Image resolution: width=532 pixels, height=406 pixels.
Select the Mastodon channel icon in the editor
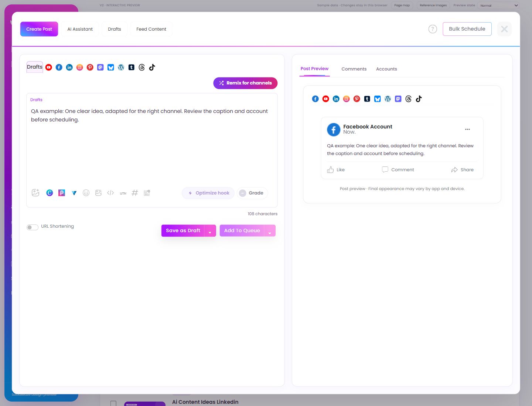(x=100, y=67)
